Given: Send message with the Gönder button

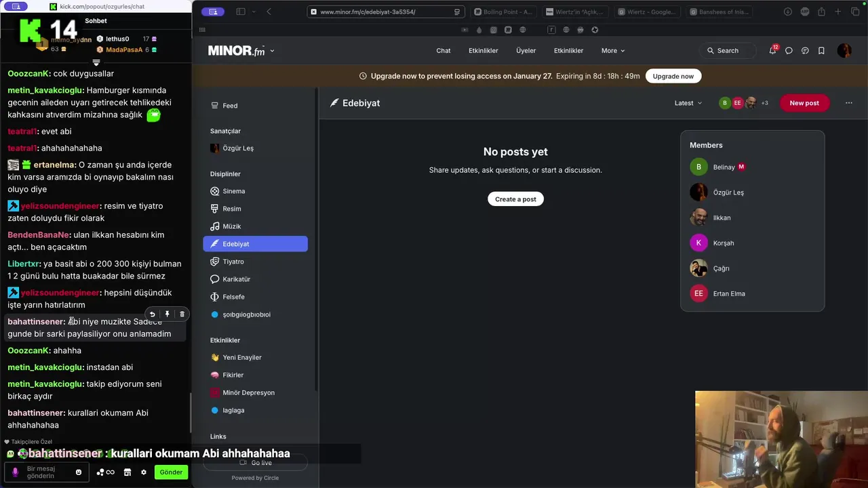Looking at the screenshot, I should click(x=171, y=472).
